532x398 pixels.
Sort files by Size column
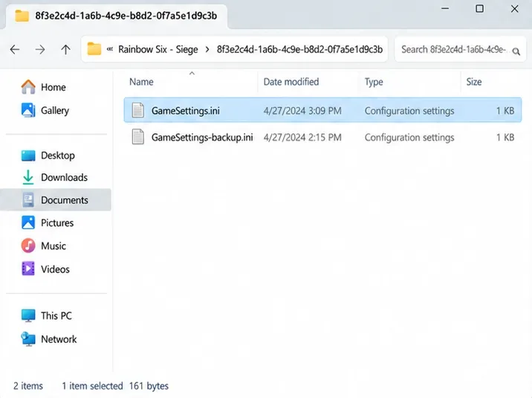click(x=473, y=82)
